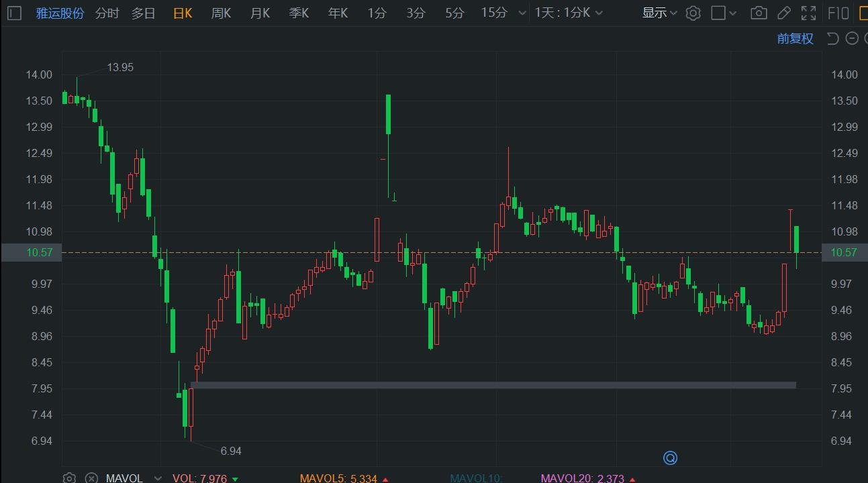The image size is (868, 483).
Task: Open the 1天:1分K dropdown
Action: (568, 13)
